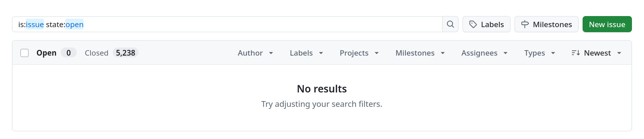The width and height of the screenshot is (644, 139).
Task: Click inside the issue search filter field
Action: coord(235,24)
